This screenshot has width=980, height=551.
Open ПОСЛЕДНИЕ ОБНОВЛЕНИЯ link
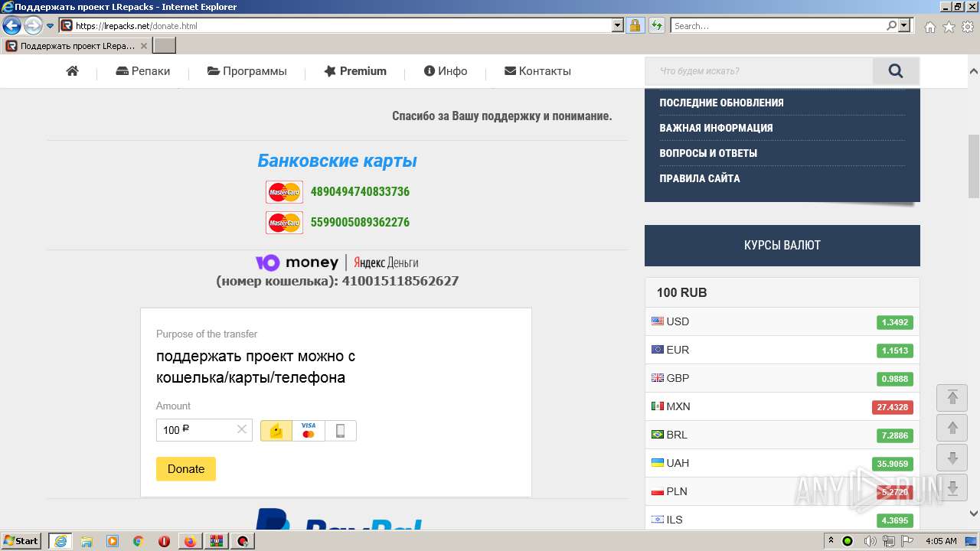(x=721, y=103)
